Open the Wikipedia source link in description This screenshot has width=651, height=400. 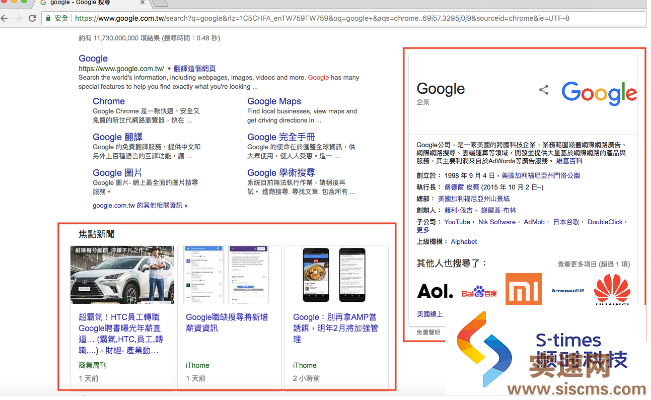(x=569, y=161)
